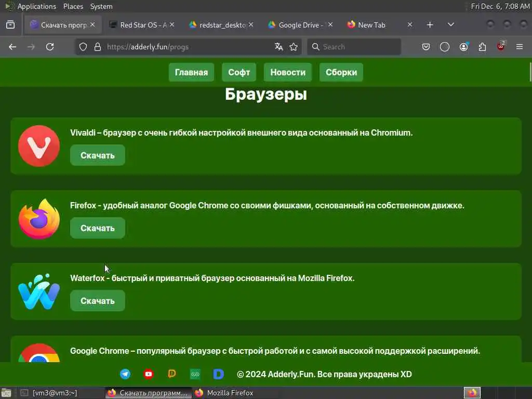The image size is (532, 399).
Task: Open the Places menu
Action: point(73,6)
